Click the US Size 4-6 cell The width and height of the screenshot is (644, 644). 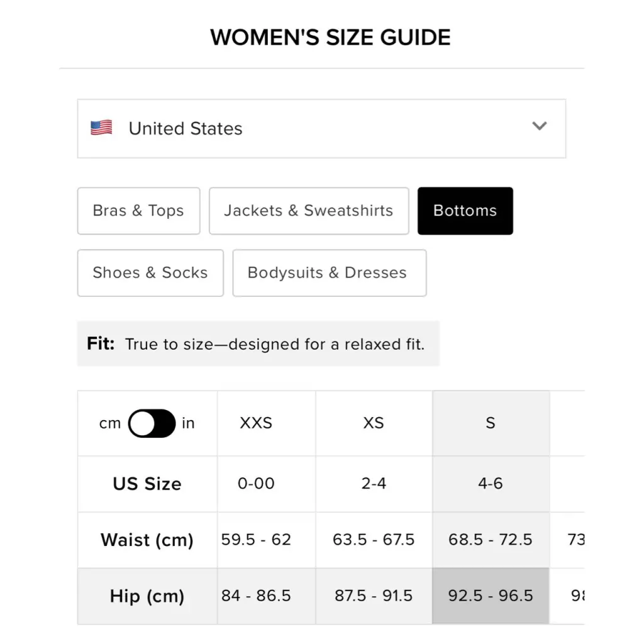coord(491,484)
